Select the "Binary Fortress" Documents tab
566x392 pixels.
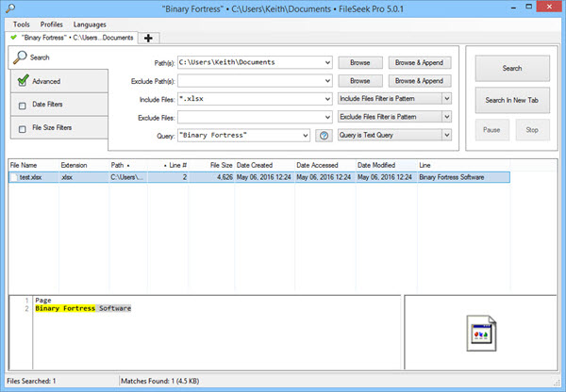pos(72,38)
